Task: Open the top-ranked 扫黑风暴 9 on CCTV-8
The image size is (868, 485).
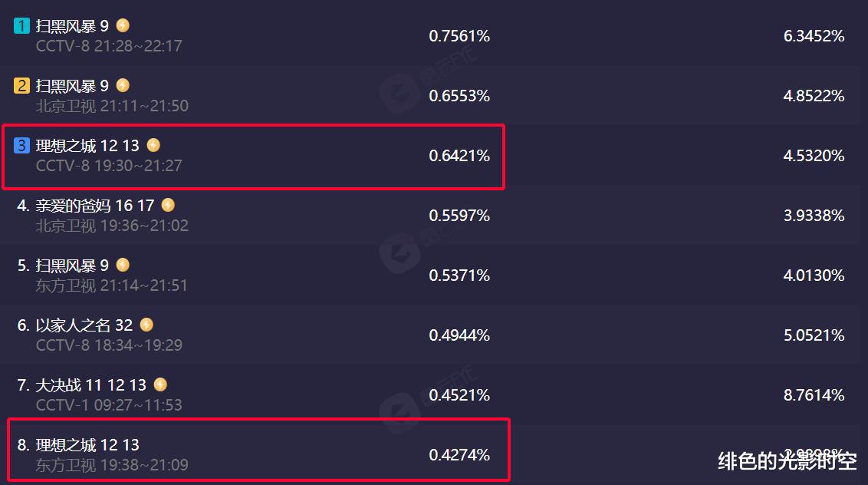Action: (x=72, y=26)
